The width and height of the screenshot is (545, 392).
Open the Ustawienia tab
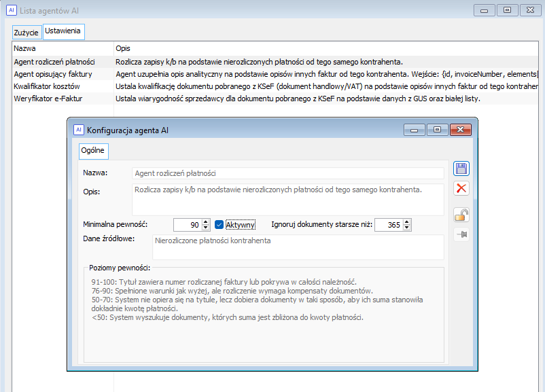tap(63, 31)
